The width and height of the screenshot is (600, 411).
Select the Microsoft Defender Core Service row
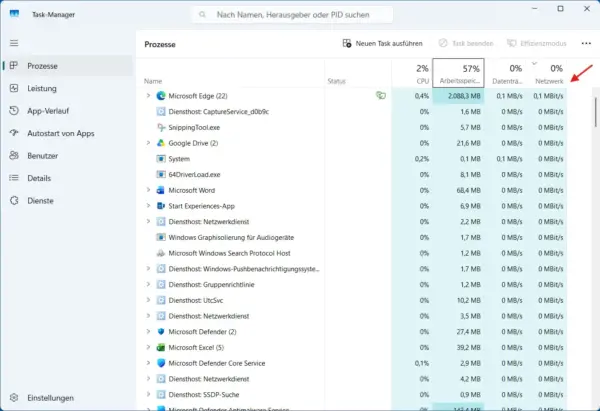click(x=352, y=363)
